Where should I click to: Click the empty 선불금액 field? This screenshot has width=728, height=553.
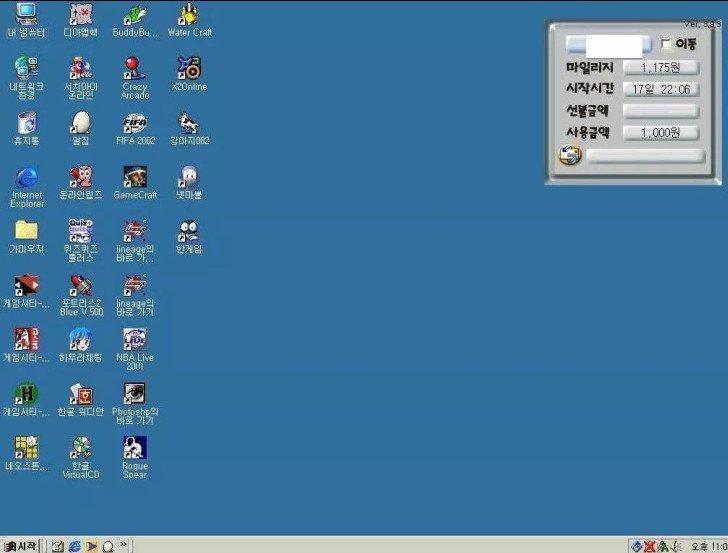(660, 111)
